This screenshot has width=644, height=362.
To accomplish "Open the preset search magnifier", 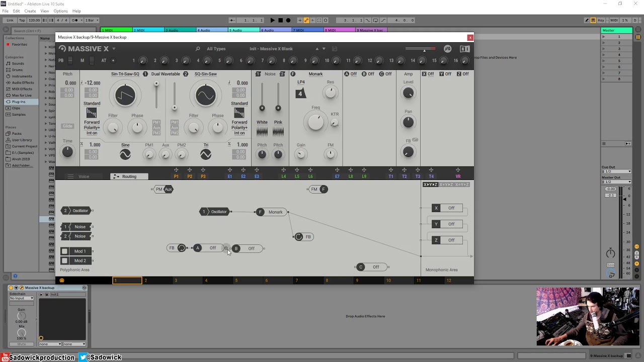I will (x=198, y=49).
